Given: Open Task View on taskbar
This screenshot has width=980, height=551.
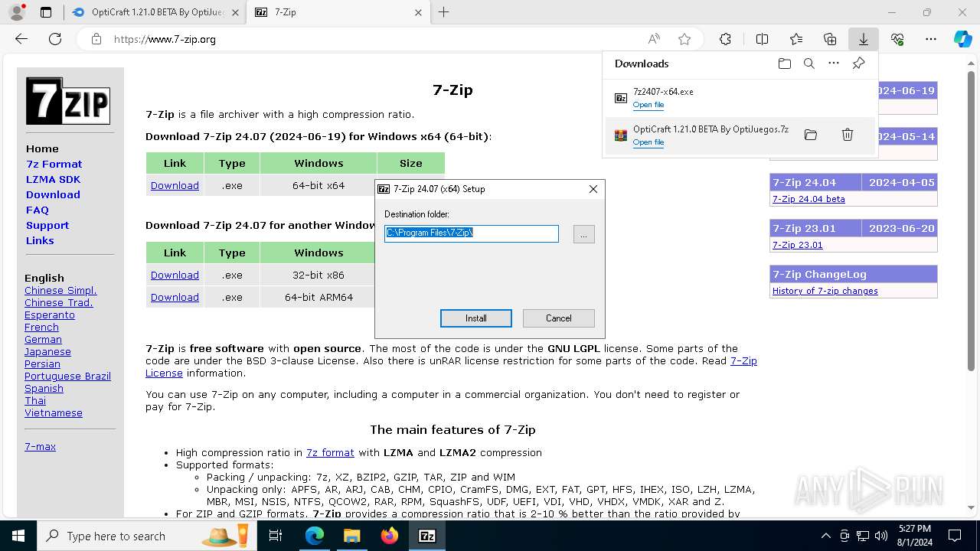Looking at the screenshot, I should [276, 536].
